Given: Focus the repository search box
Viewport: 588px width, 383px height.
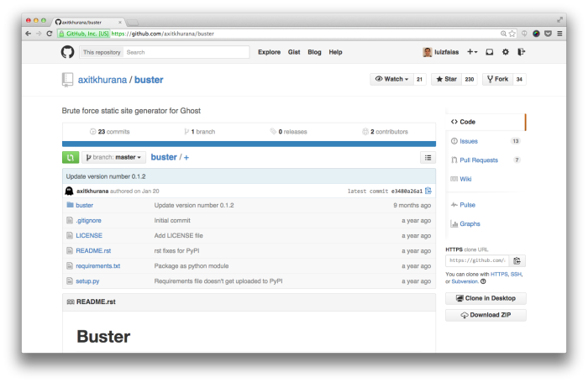Looking at the screenshot, I should [x=186, y=52].
